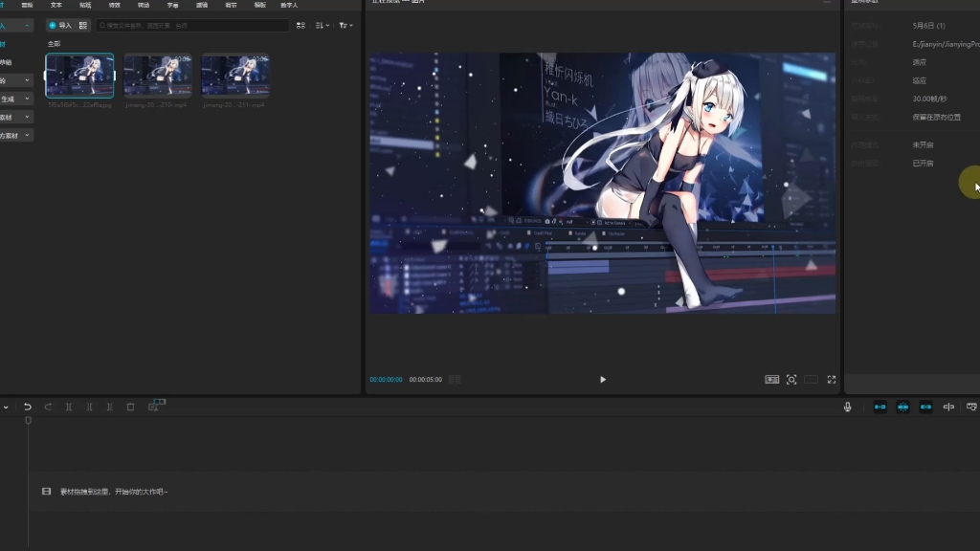Click the total duration 00:00:05:00

coord(426,379)
